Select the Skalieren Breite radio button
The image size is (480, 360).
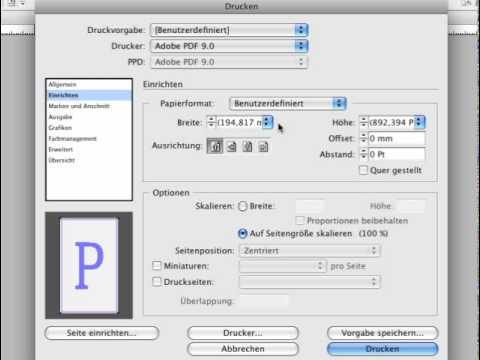[x=243, y=206]
